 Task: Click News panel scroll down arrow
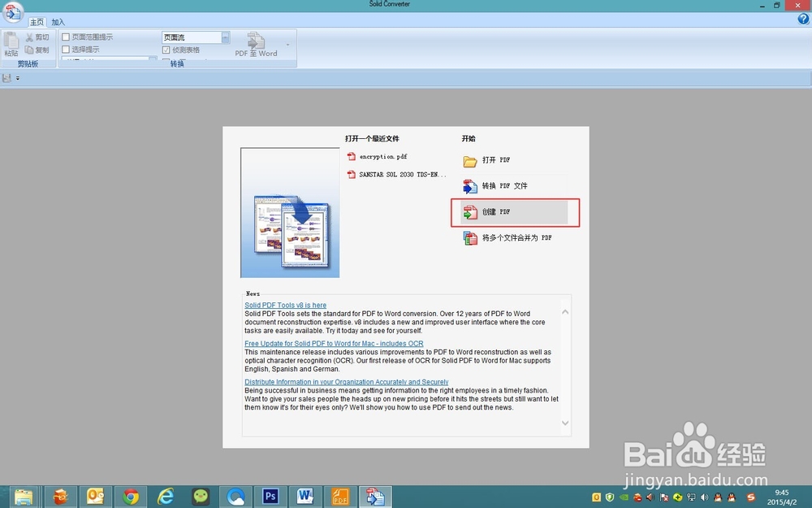point(565,423)
